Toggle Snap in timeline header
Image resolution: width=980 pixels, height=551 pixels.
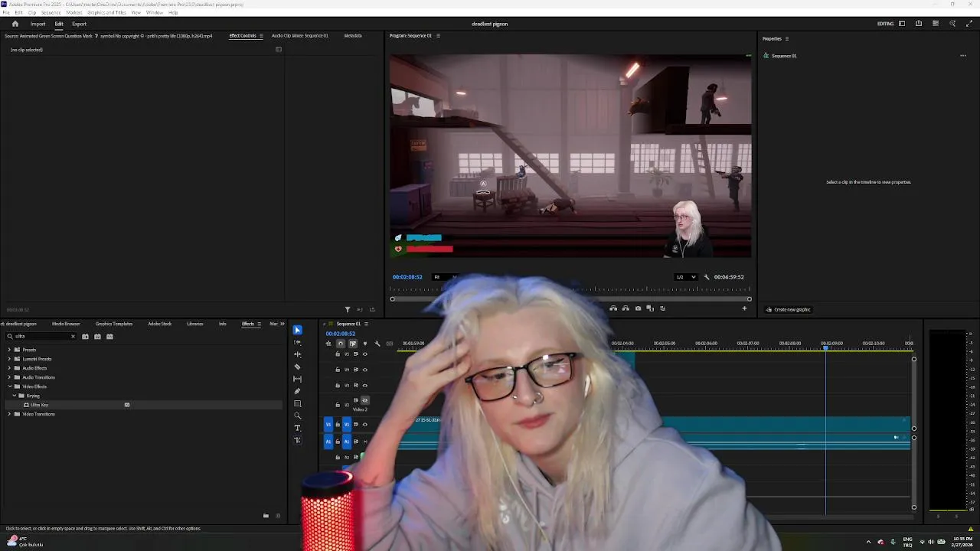pyautogui.click(x=341, y=344)
